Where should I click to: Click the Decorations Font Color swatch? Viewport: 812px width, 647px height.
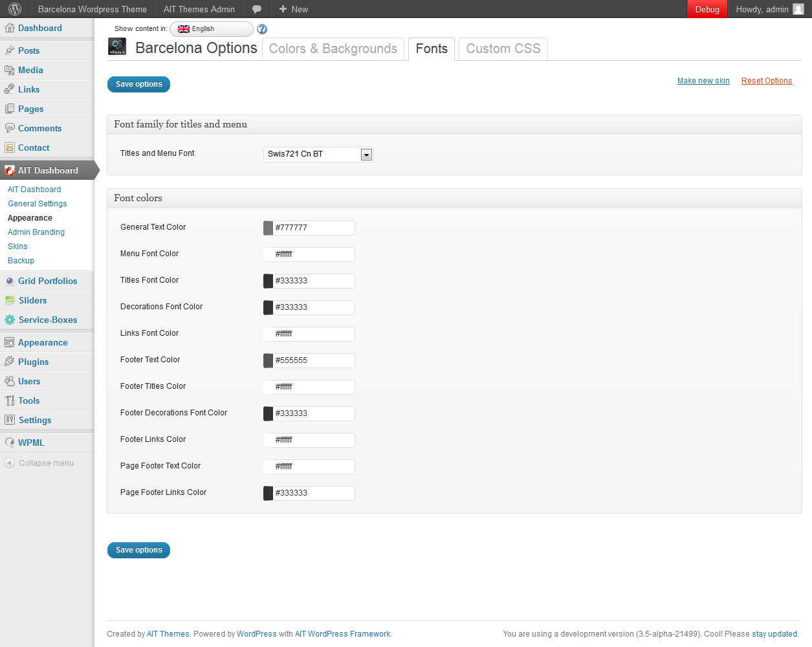pos(268,307)
